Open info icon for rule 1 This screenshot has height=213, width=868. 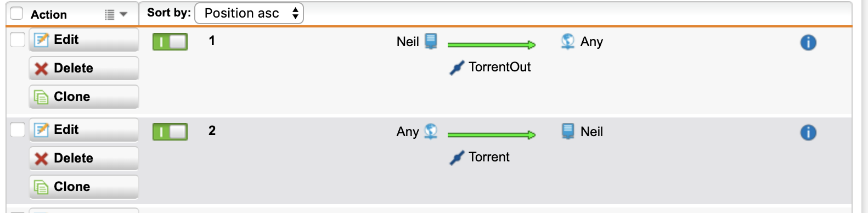pos(808,42)
